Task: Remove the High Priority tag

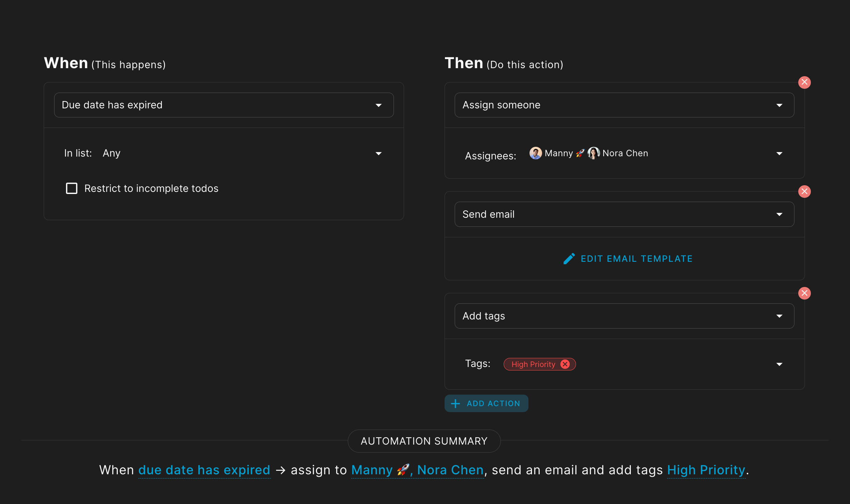Action: click(x=565, y=364)
